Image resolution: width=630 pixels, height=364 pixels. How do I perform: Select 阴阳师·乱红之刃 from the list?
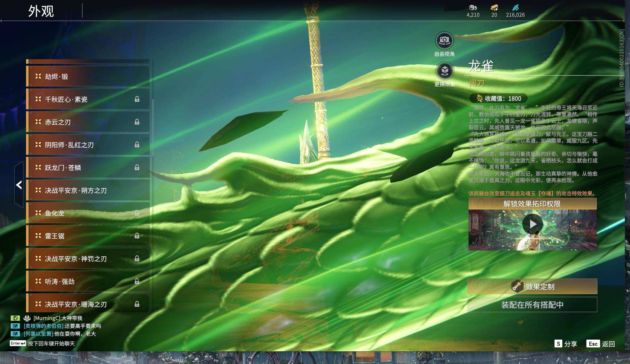[88, 145]
